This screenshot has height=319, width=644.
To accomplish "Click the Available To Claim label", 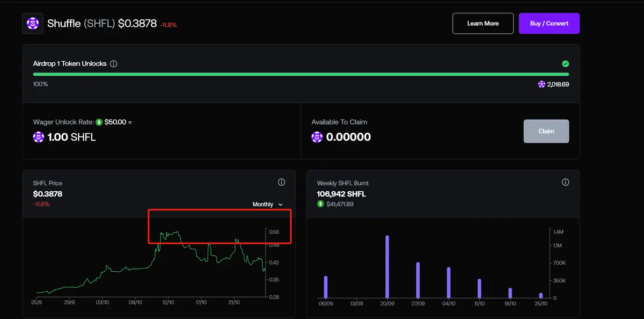I will (x=339, y=122).
